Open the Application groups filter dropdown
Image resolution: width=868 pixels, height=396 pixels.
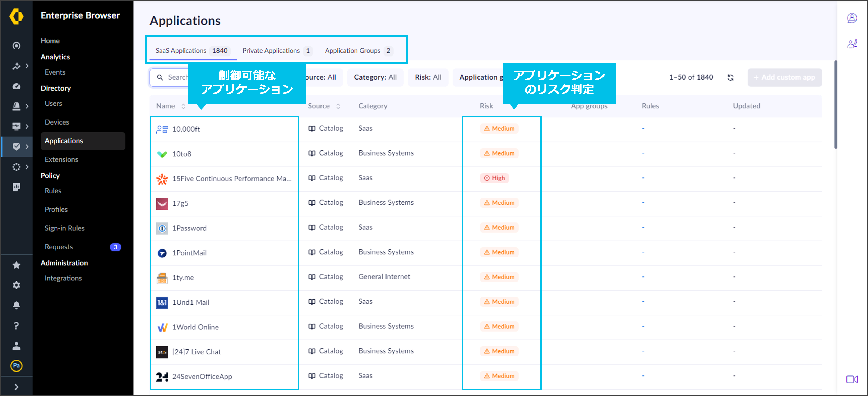tap(478, 77)
